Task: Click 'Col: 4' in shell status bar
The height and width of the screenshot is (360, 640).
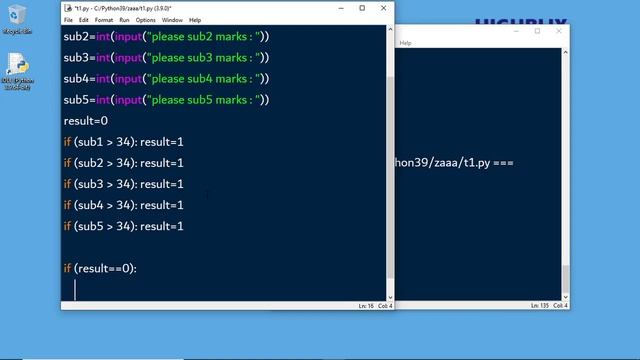Action: pos(560,306)
